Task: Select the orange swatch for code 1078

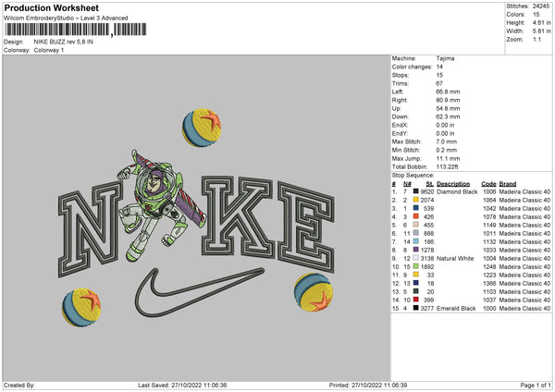Action: pos(416,216)
